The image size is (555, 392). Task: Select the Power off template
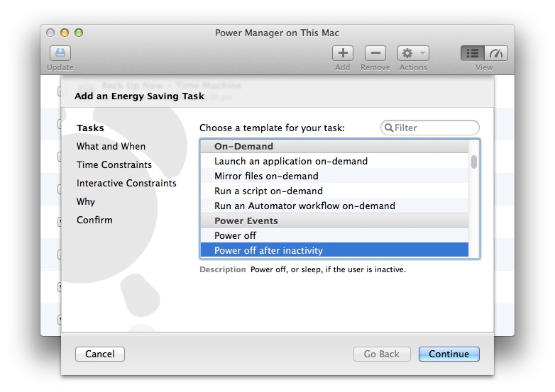pyautogui.click(x=334, y=235)
